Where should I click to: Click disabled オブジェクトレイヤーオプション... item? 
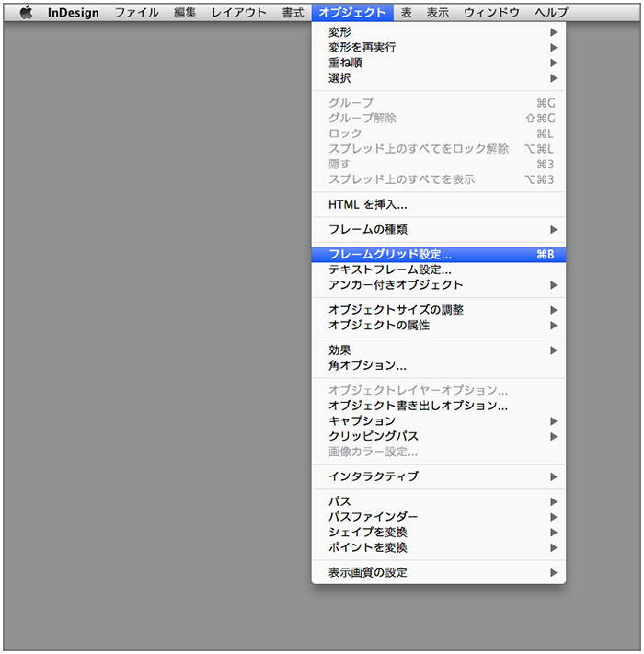tap(439, 390)
